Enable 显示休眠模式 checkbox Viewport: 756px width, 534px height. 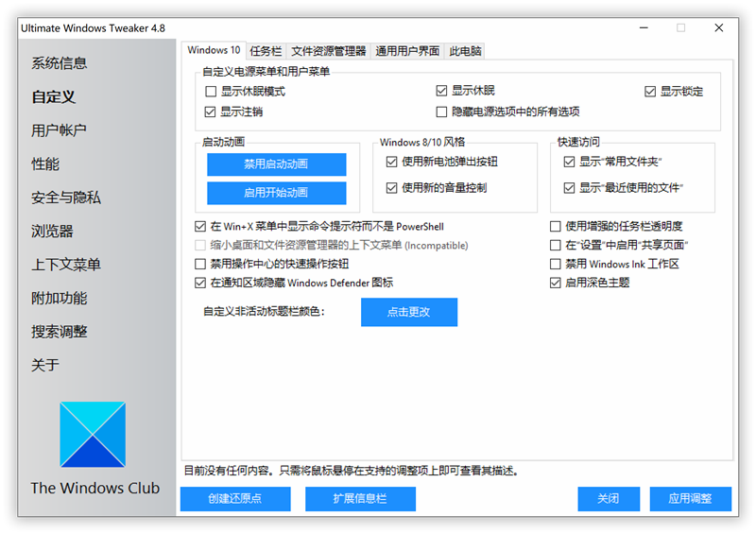(x=211, y=91)
